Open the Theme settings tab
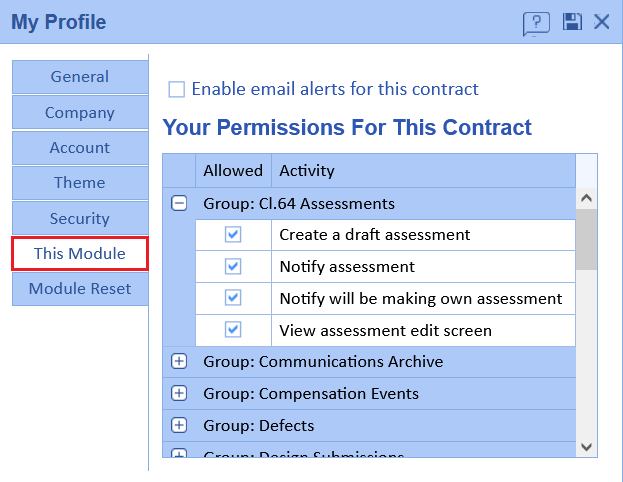 [80, 183]
